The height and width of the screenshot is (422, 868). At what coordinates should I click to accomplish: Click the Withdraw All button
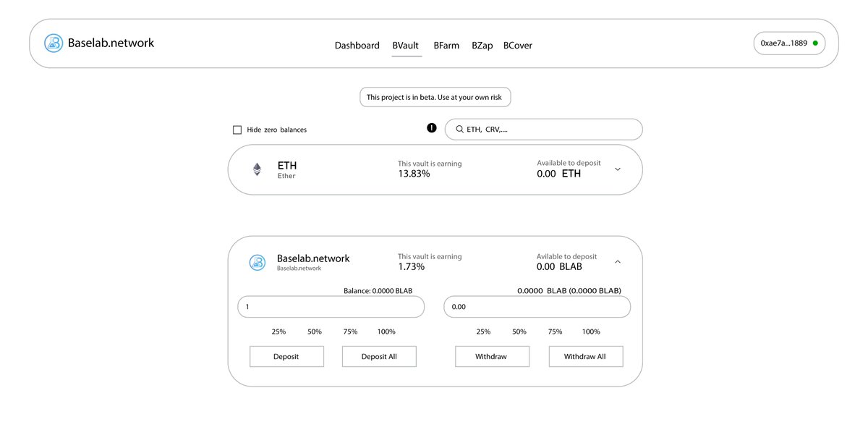[585, 356]
